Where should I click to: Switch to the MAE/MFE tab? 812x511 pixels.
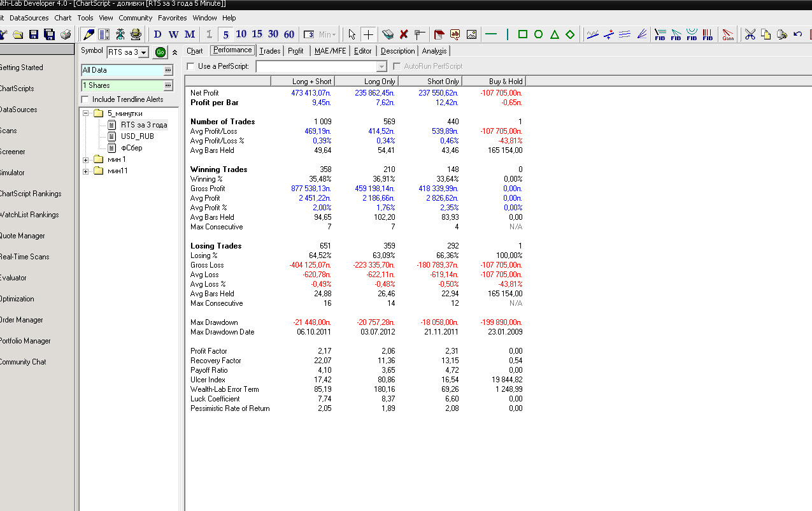[330, 51]
